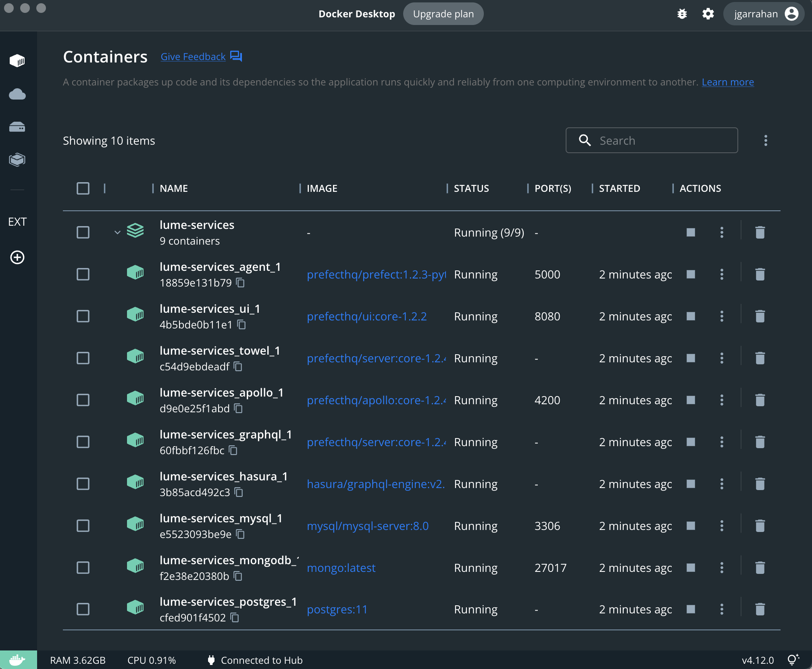Toggle the select-all checkbox in table header

(x=83, y=188)
